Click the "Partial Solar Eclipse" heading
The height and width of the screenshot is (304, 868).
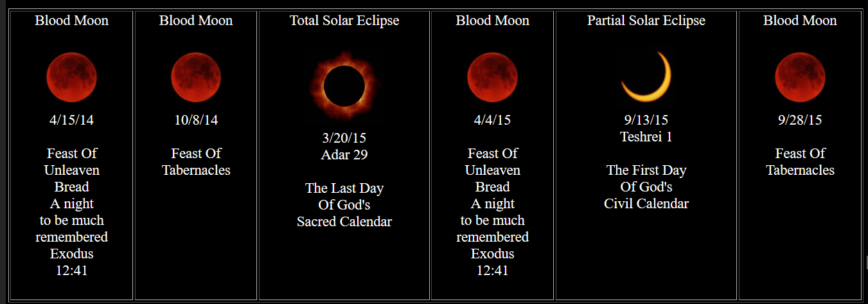(646, 21)
